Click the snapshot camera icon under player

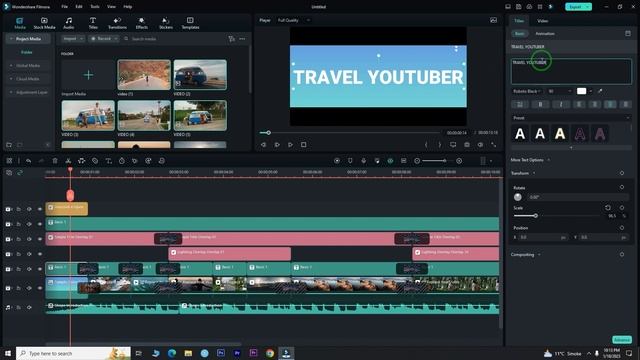(467, 144)
